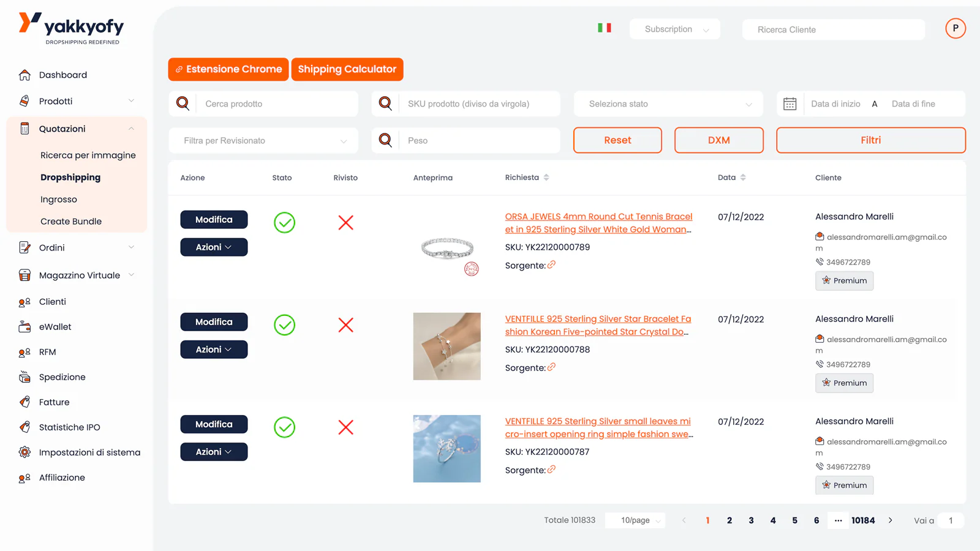Click green Stato checkmark for Star Bracelet row
The image size is (980, 551).
[284, 325]
